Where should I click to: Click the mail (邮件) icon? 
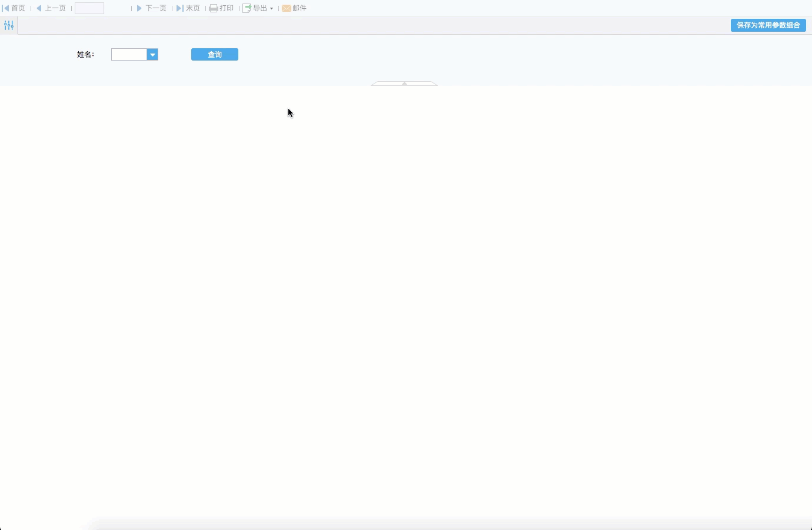[x=287, y=8]
